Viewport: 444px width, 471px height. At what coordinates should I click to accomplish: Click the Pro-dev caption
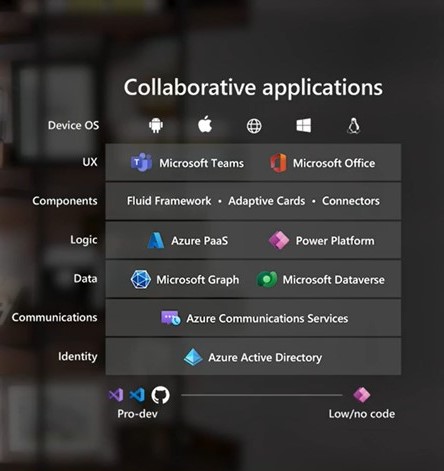tap(137, 414)
